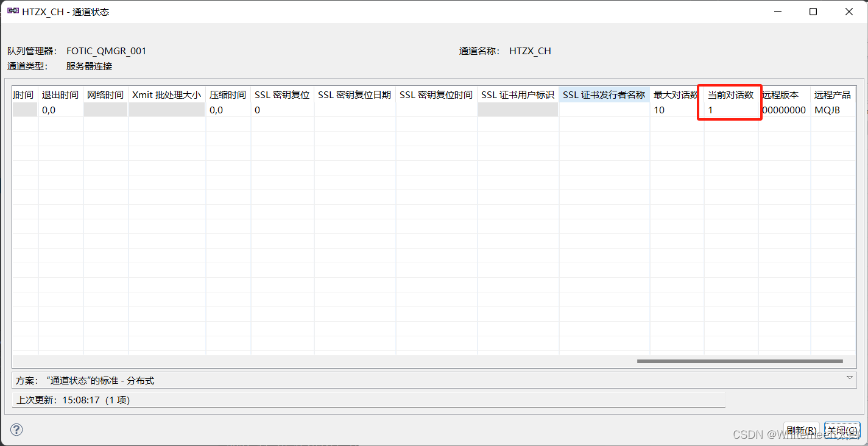Click the 最大对话数 column header
This screenshot has width=868, height=446.
(676, 94)
